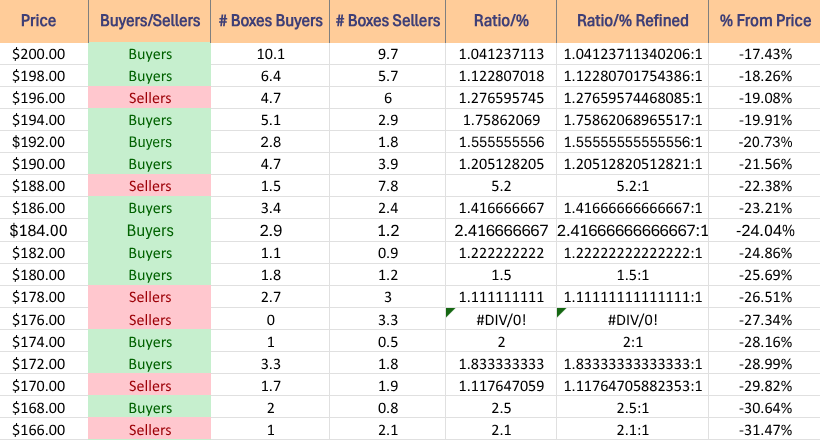Click the green Buyers cell in $200.00 row
This screenshot has height=440, width=820.
coord(149,54)
